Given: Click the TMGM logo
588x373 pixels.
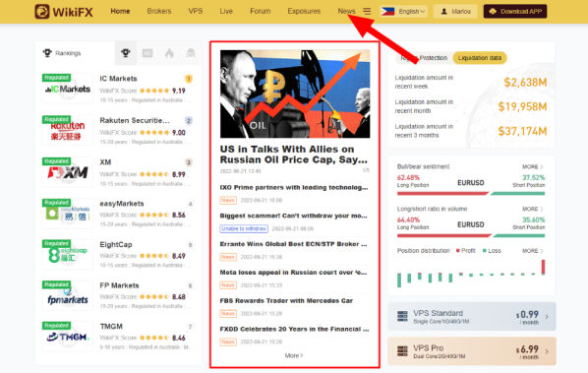Looking at the screenshot, I should [x=68, y=337].
